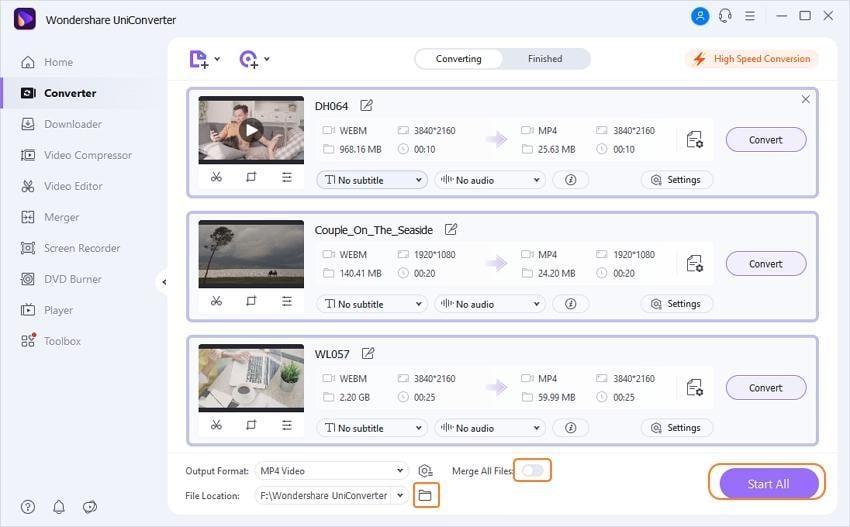This screenshot has width=850, height=527.
Task: Open format settings icon for WL057
Action: click(x=694, y=388)
